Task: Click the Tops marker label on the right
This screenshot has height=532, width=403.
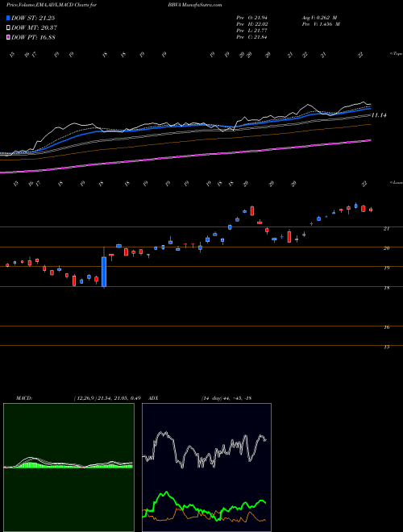Action: [x=396, y=54]
